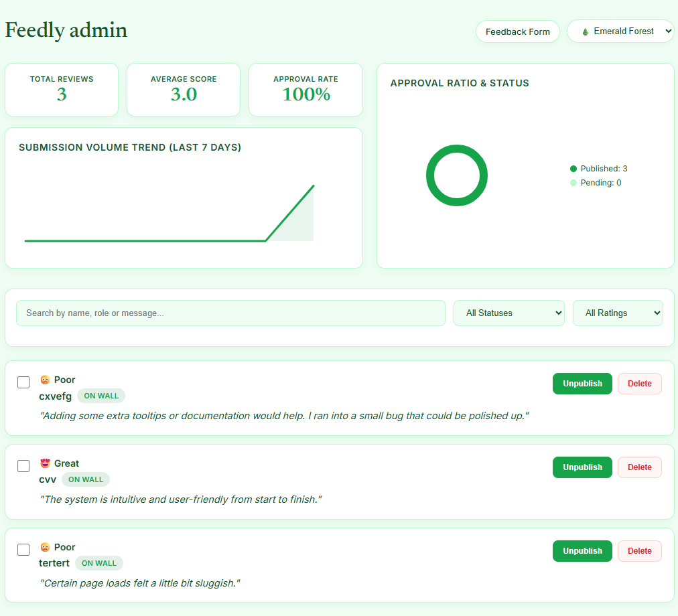Click the Poor emoji on tertert review
The width and height of the screenshot is (678, 616).
pyautogui.click(x=45, y=547)
